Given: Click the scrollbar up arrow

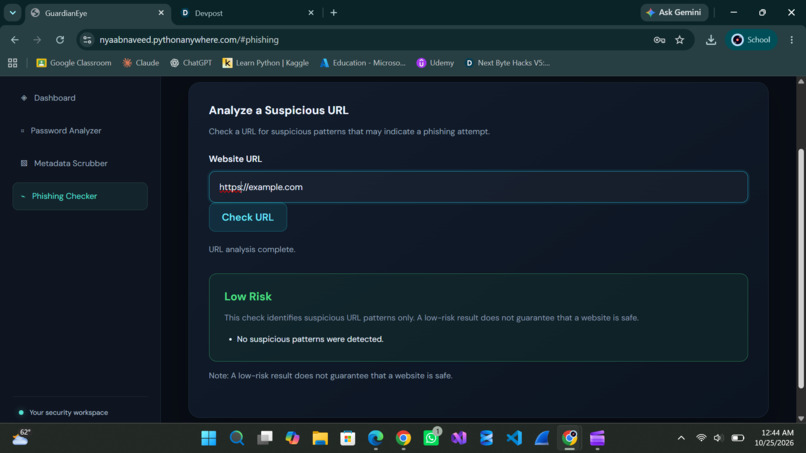Looking at the screenshot, I should pyautogui.click(x=800, y=81).
